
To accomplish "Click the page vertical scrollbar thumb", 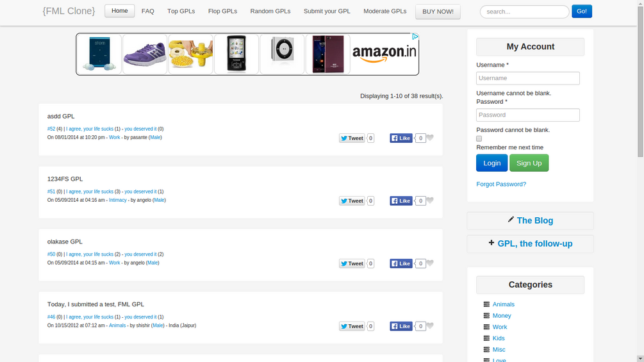I will [x=640, y=82].
